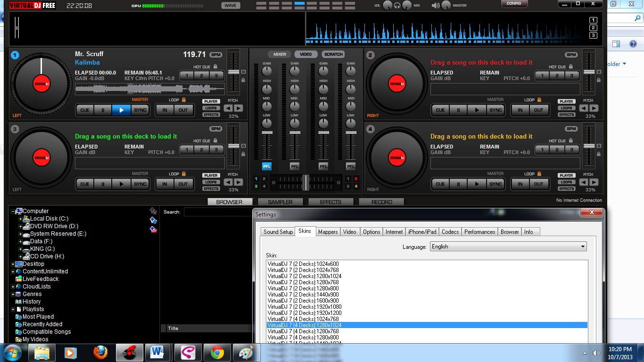644x362 pixels.
Task: Click the BPM button on deck 1
Action: click(216, 55)
